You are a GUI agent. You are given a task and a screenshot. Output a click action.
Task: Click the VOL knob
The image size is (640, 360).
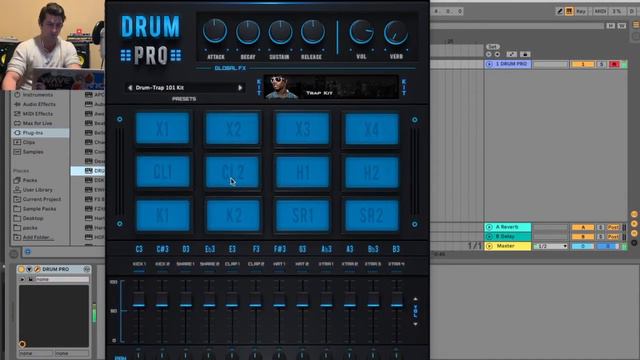pyautogui.click(x=361, y=32)
